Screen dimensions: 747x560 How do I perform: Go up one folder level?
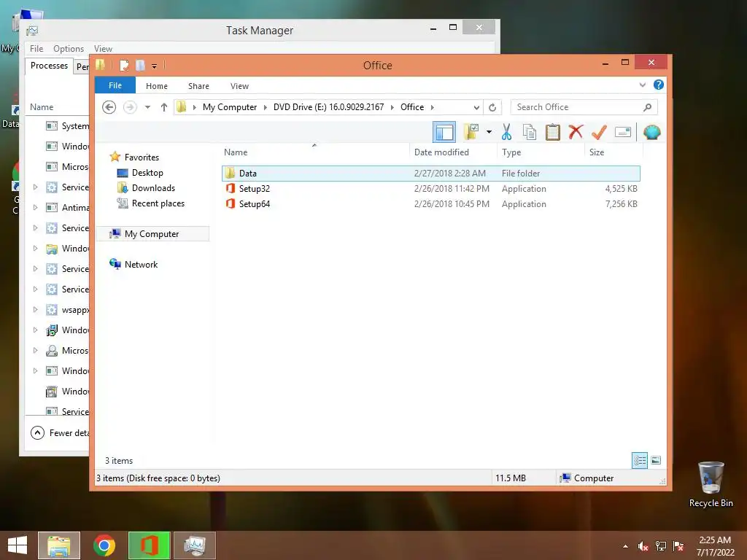[164, 107]
